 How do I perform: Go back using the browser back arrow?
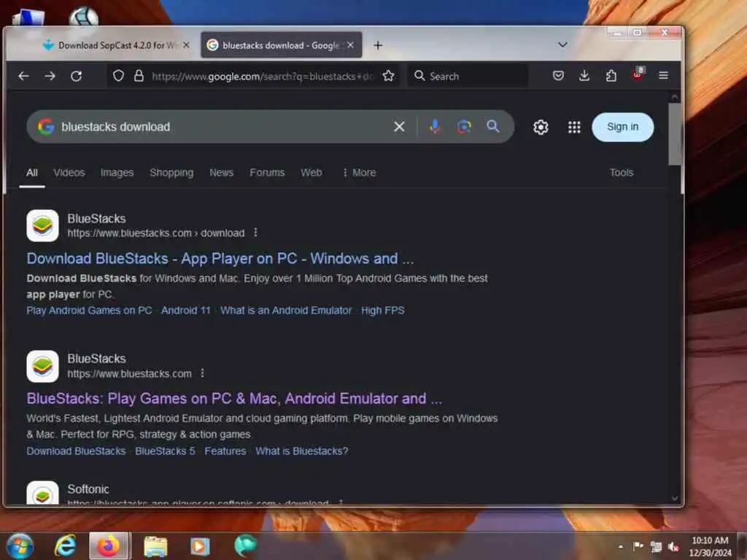point(23,76)
